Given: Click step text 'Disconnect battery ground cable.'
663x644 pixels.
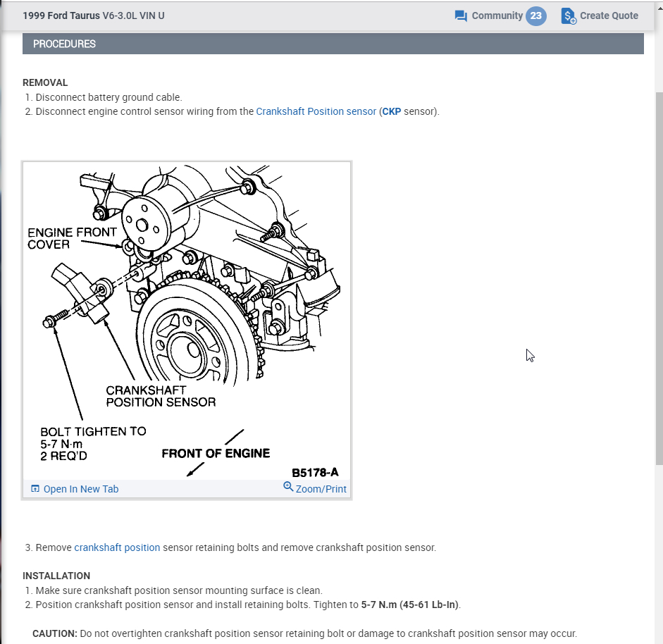Looking at the screenshot, I should [x=109, y=97].
